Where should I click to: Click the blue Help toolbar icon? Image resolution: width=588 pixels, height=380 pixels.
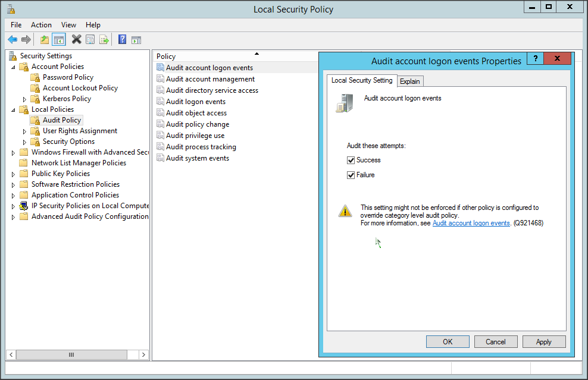(122, 40)
